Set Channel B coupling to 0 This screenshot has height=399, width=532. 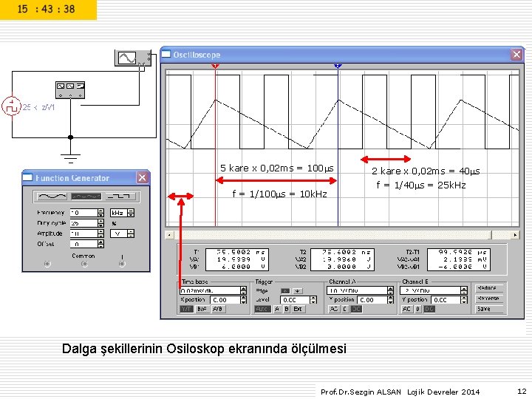[418, 309]
